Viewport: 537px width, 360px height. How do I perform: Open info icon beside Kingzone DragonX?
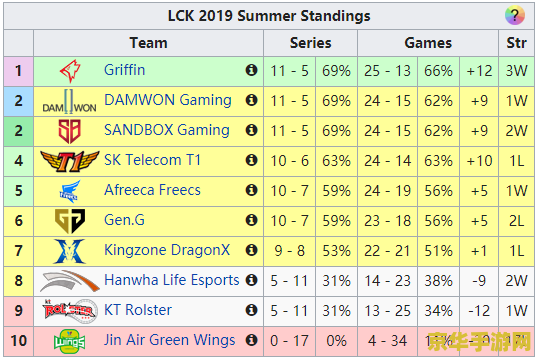pyautogui.click(x=251, y=250)
